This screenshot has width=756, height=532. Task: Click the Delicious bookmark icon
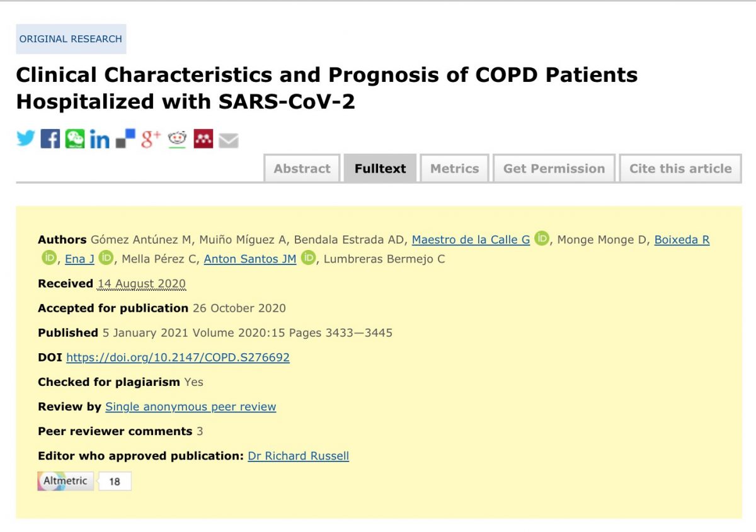click(125, 139)
